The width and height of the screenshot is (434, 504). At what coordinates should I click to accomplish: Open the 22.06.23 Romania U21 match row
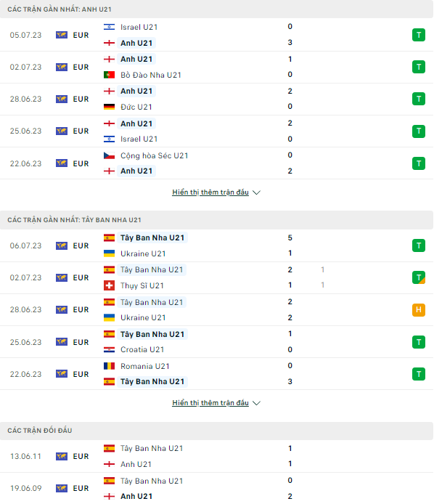(x=216, y=374)
